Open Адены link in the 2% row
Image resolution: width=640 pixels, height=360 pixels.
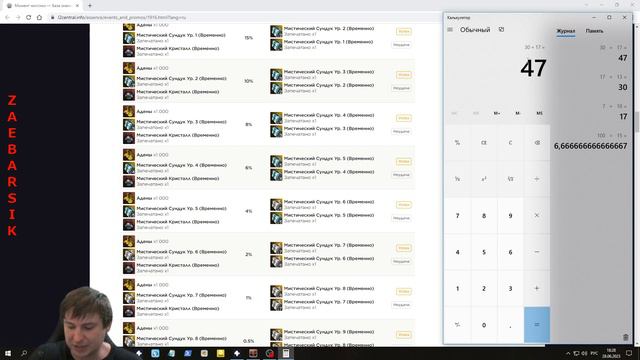[144, 241]
